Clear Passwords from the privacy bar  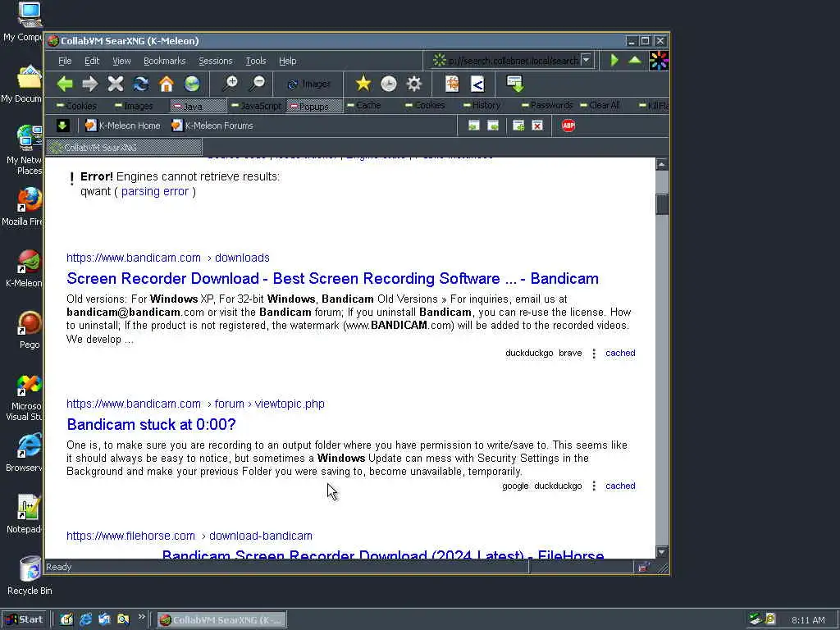547,105
